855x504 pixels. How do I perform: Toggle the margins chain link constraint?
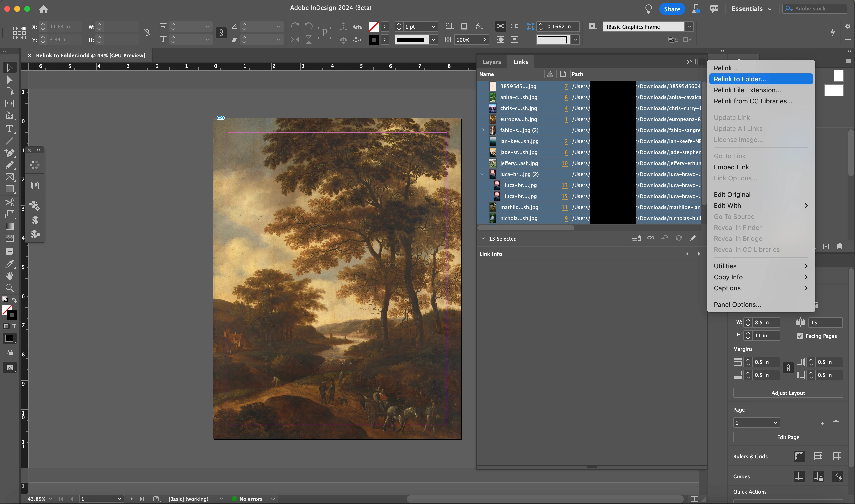coord(788,368)
